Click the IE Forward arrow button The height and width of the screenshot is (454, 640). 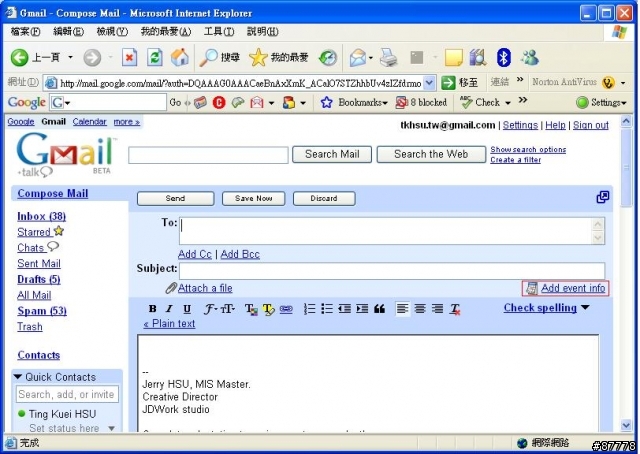(92, 58)
